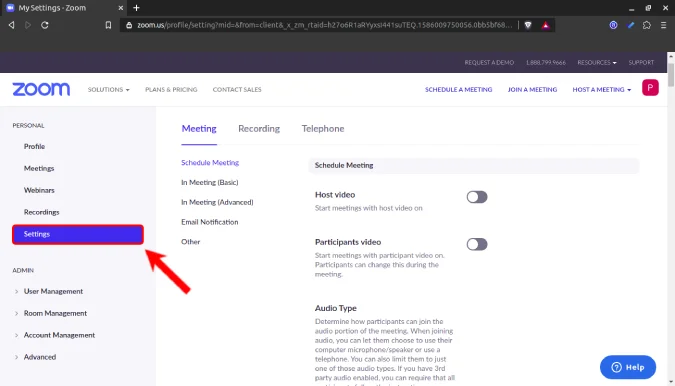Click the browser forward arrow
This screenshot has width=675, height=386.
[28, 25]
